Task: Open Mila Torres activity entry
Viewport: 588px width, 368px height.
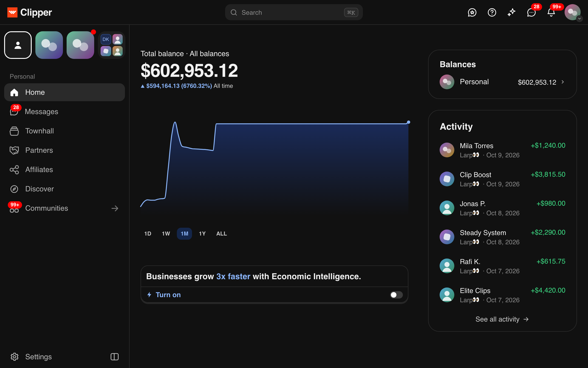Action: tap(502, 150)
